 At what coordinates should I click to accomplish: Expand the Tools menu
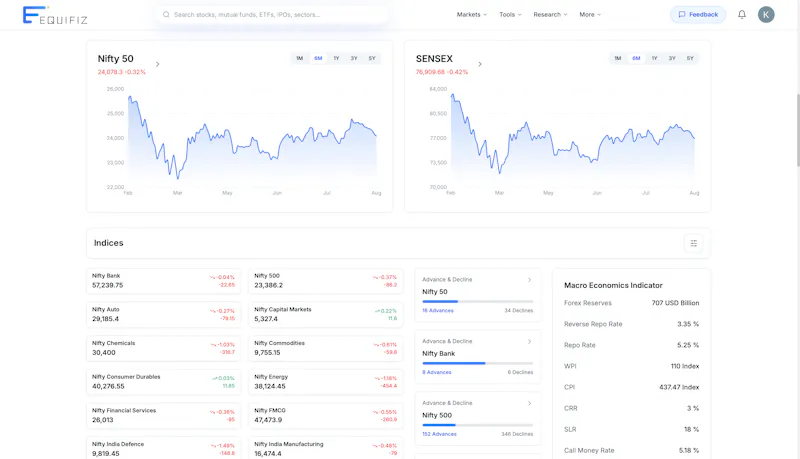pyautogui.click(x=510, y=15)
